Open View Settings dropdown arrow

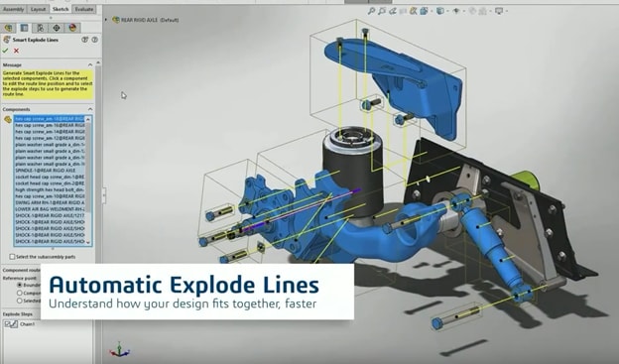507,11
